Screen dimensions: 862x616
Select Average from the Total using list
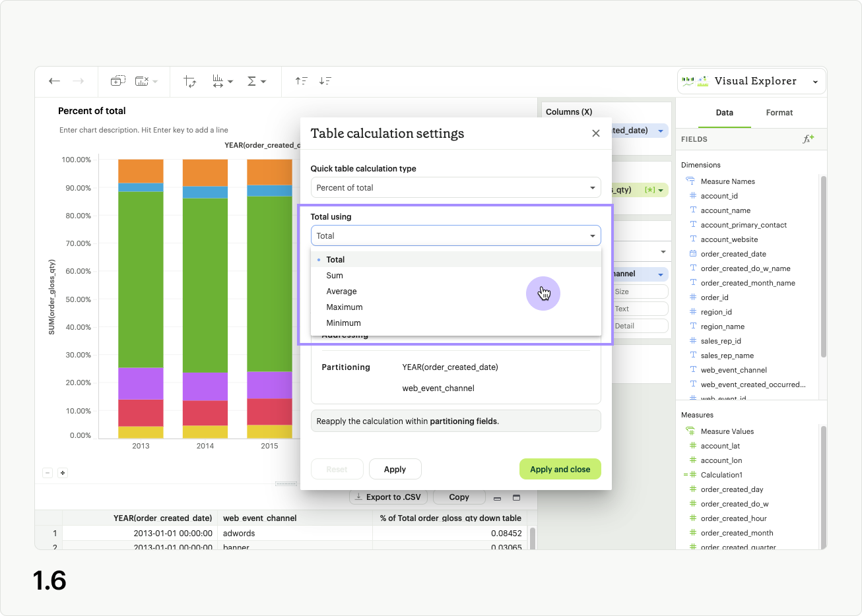341,292
